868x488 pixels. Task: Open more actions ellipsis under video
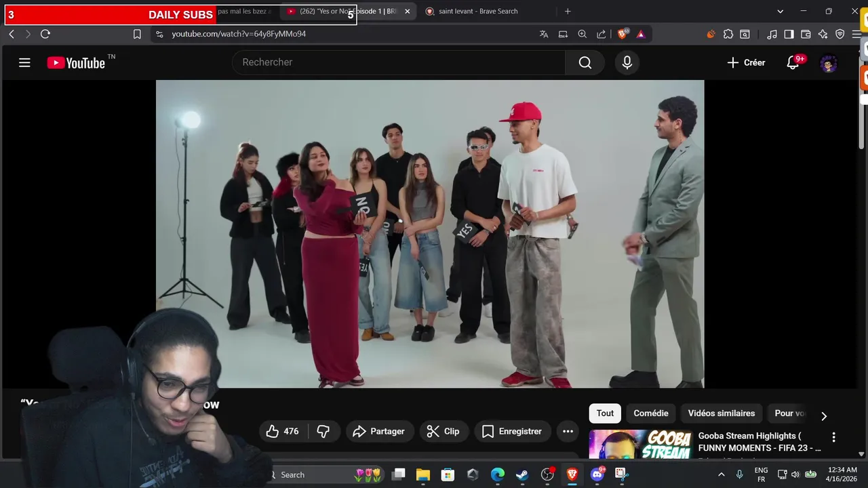[x=568, y=431]
